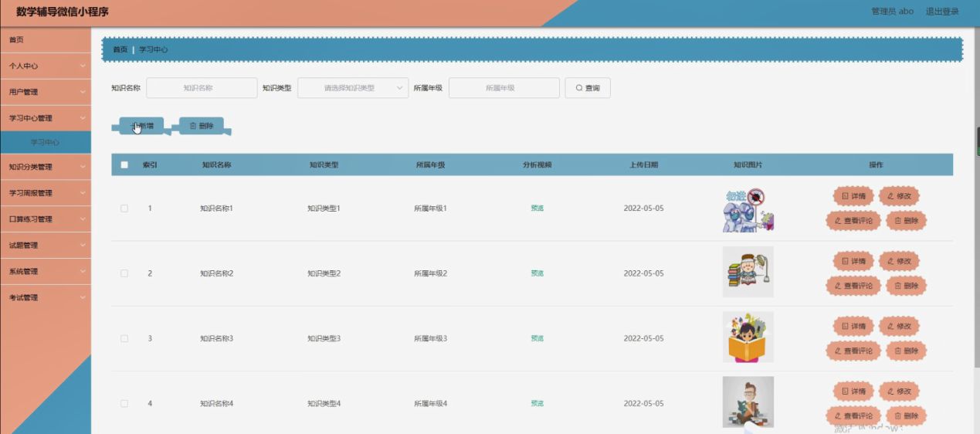The width and height of the screenshot is (980, 434).
Task: Open the 知识类型 dropdown selector
Action: pyautogui.click(x=353, y=88)
